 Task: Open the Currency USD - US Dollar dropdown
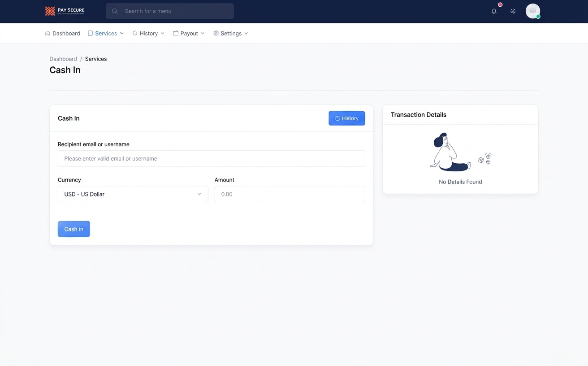133,194
